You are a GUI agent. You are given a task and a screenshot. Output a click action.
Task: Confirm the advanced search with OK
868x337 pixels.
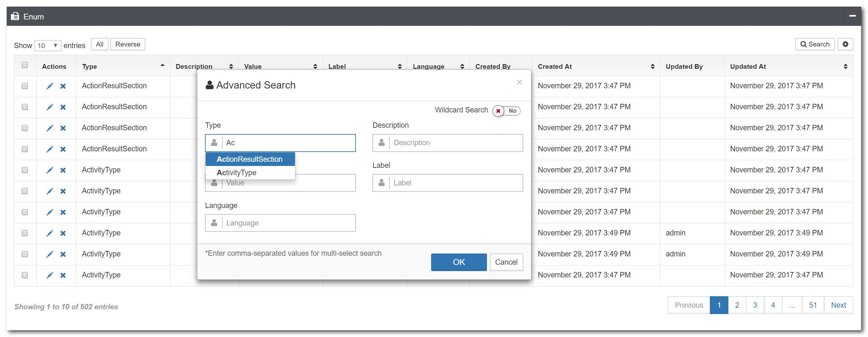(x=459, y=262)
